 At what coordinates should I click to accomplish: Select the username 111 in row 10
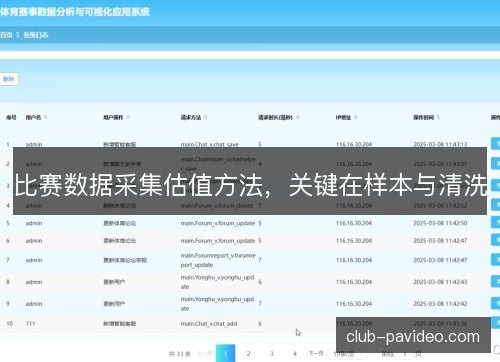click(30, 324)
